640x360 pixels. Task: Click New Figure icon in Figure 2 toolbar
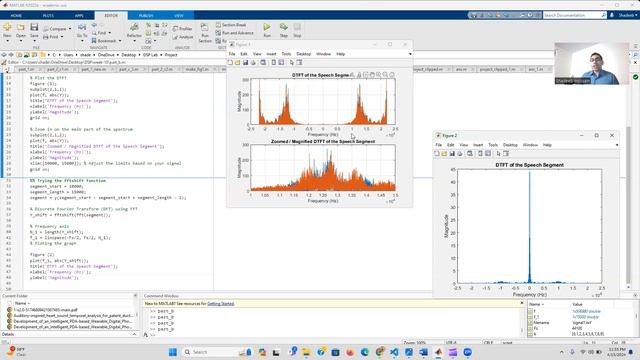click(x=437, y=153)
